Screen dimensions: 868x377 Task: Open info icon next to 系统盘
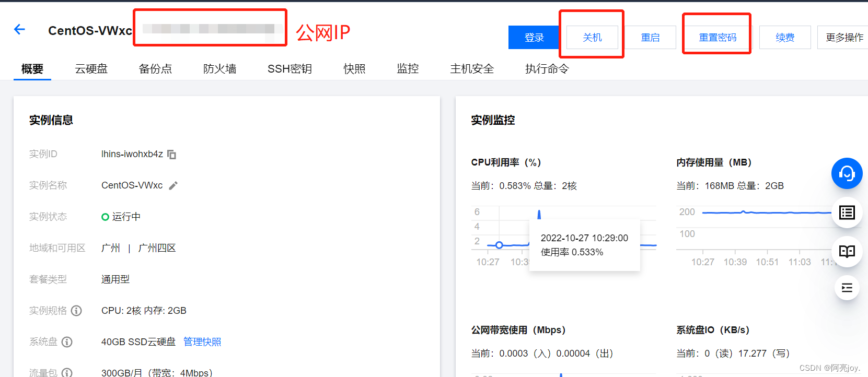click(67, 342)
